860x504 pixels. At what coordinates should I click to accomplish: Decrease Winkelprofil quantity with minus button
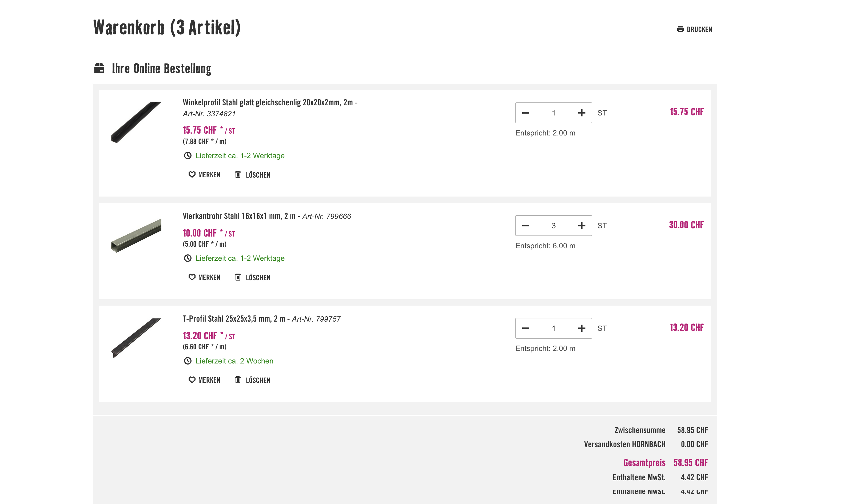pyautogui.click(x=525, y=113)
